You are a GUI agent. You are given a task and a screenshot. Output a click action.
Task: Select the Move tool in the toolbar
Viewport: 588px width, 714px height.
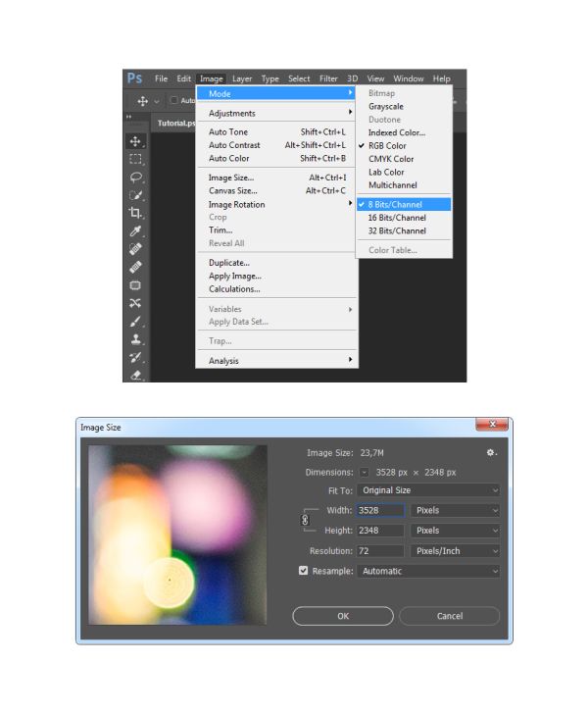[x=135, y=141]
